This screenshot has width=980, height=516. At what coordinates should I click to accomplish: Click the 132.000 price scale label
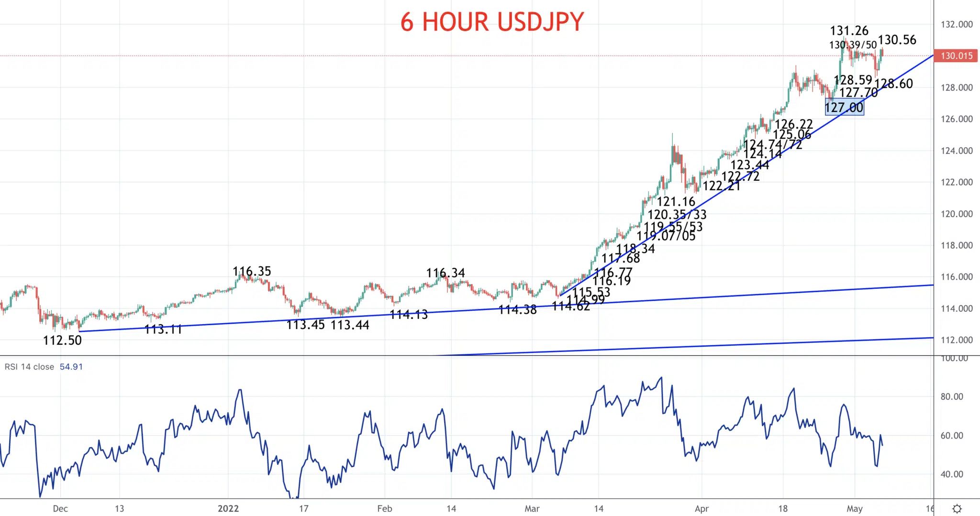(957, 24)
